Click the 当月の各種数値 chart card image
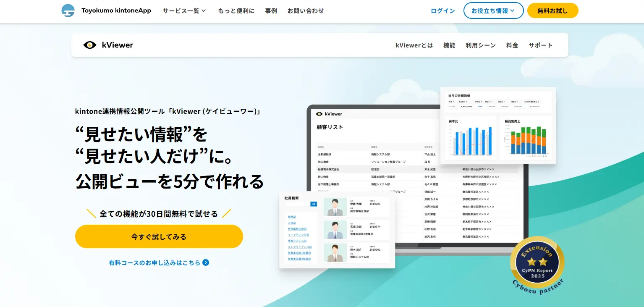This screenshot has height=307, width=644. tap(498, 125)
